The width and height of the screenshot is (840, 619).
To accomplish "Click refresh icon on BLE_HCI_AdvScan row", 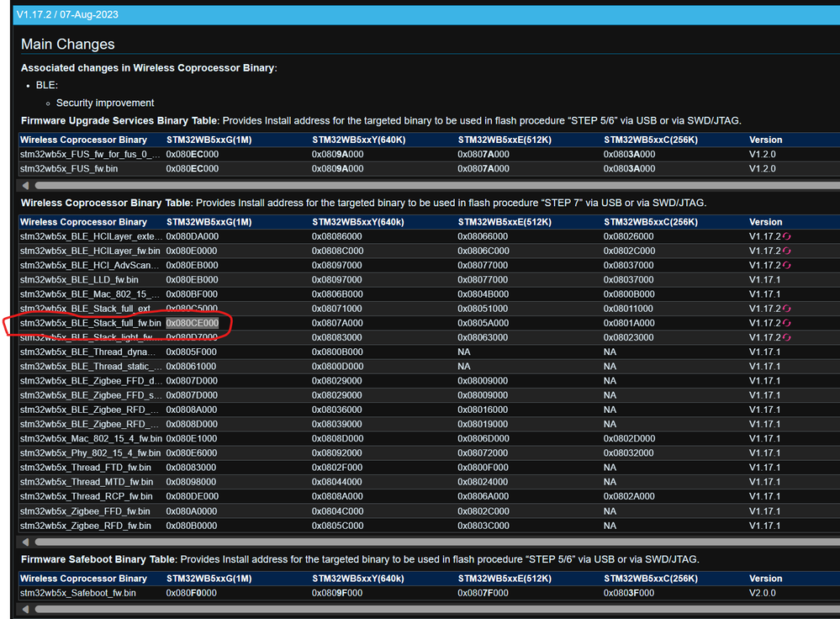I will (786, 265).
